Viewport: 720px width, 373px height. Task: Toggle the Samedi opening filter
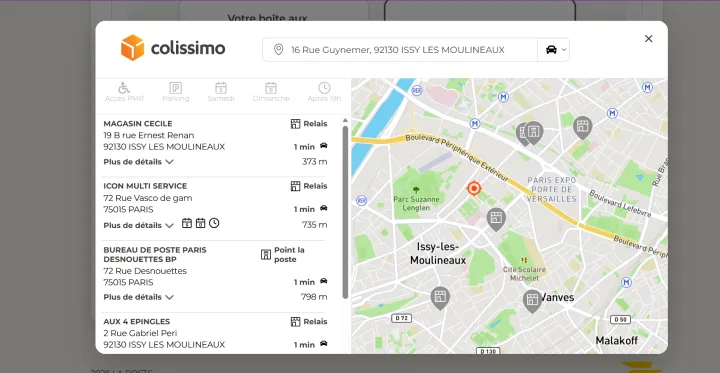(221, 92)
